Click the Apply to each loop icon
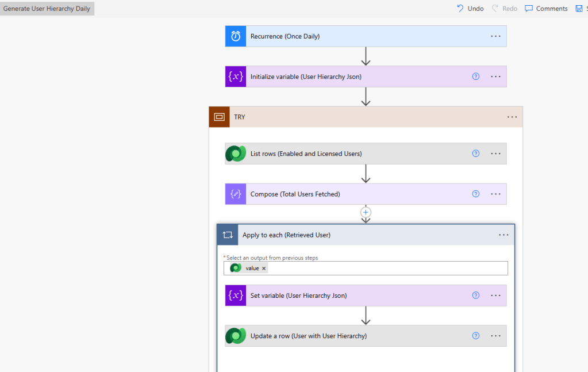The height and width of the screenshot is (372, 588). 228,235
